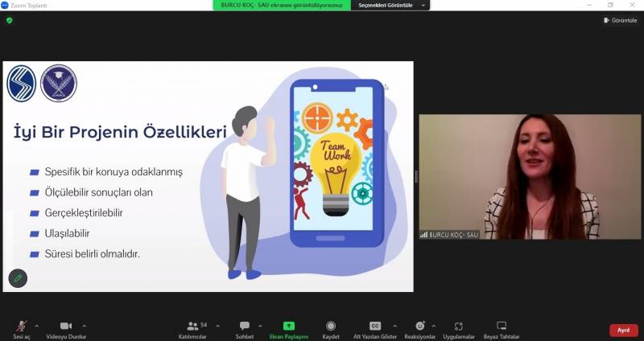Unmute the microphone with Sesi aç

tap(22, 327)
